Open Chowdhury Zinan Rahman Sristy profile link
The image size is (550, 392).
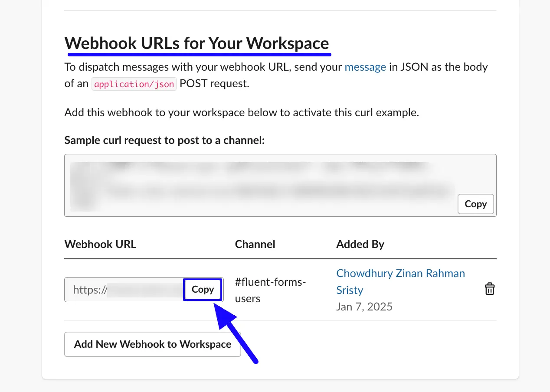click(x=400, y=281)
